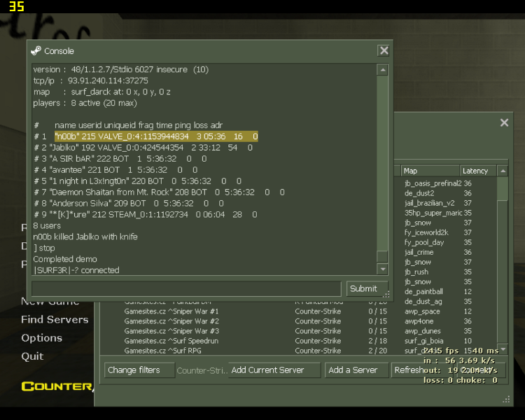This screenshot has width=525, height=420.
Task: Select the A SIR bAR bot line
Action: 120,159
